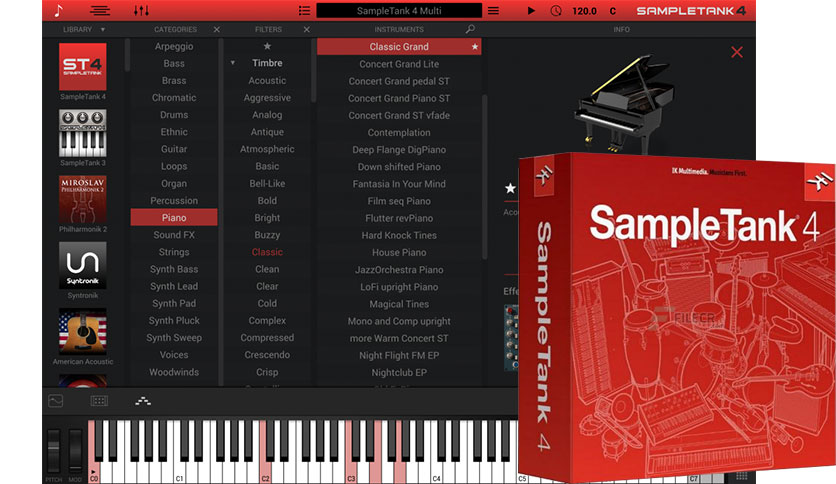Set tempo value 120.0
This screenshot has height=484, width=836.
[584, 11]
